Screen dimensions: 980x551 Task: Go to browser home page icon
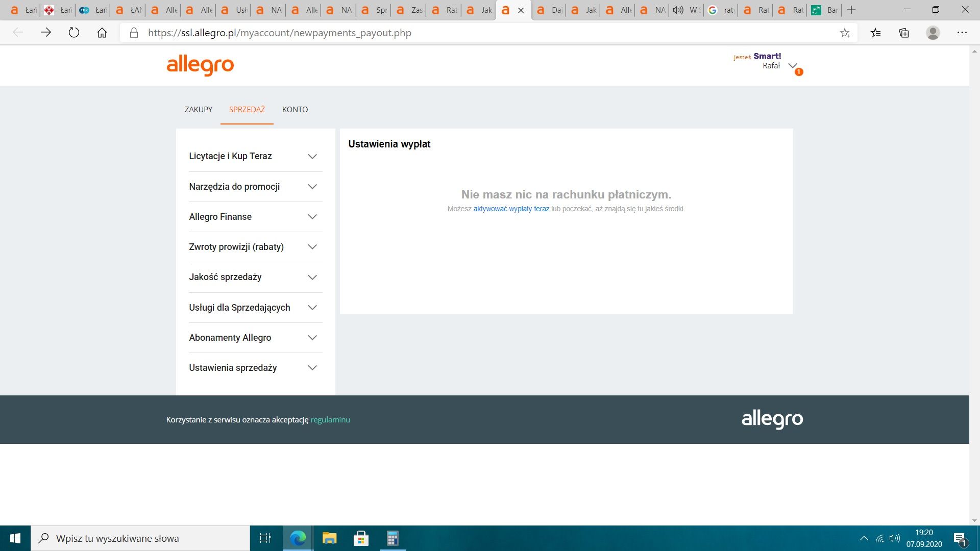pyautogui.click(x=102, y=33)
